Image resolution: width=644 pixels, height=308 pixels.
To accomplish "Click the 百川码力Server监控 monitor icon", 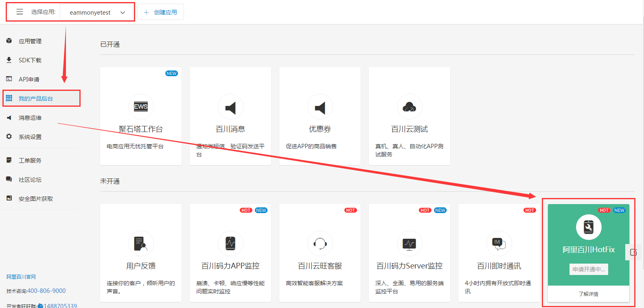I will click(x=410, y=244).
